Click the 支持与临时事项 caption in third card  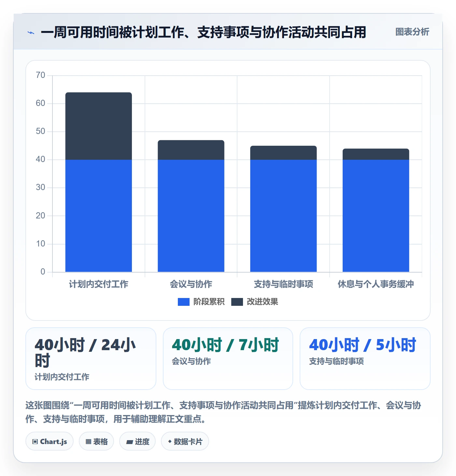point(336,361)
